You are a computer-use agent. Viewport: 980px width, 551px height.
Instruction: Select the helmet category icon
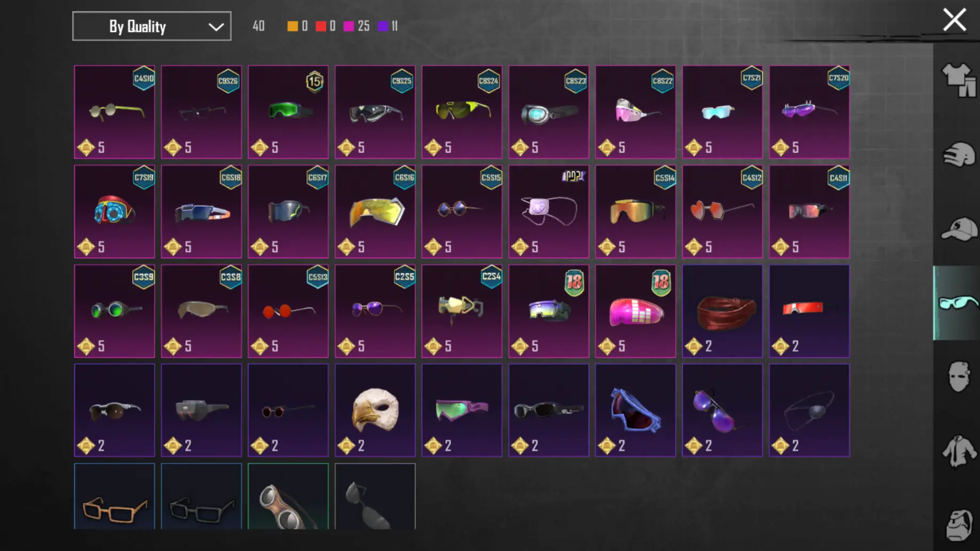(x=959, y=155)
